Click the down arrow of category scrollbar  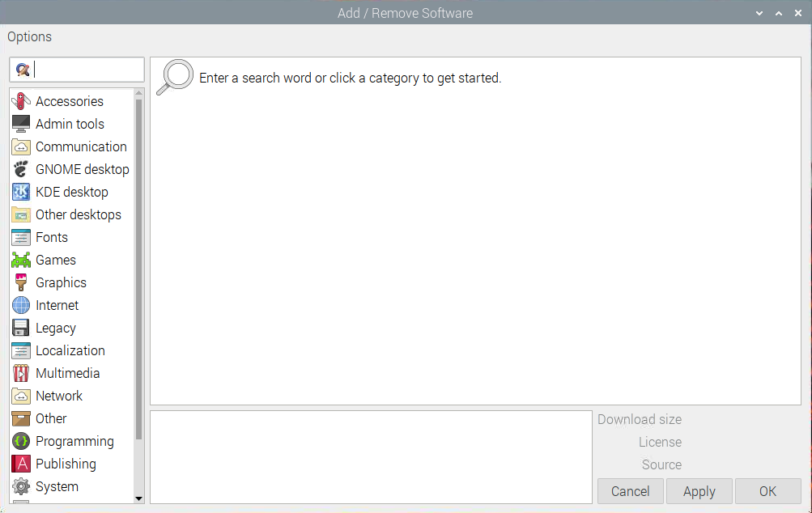(x=138, y=498)
